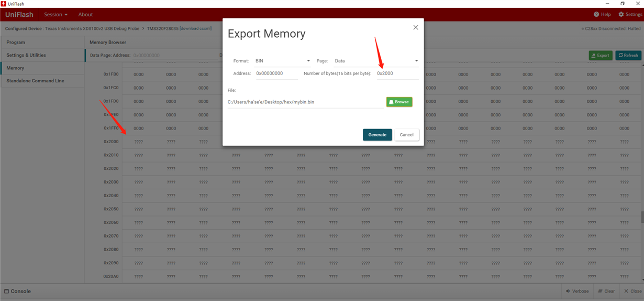
Task: Click the Refresh button in Memory Browser
Action: (x=628, y=55)
